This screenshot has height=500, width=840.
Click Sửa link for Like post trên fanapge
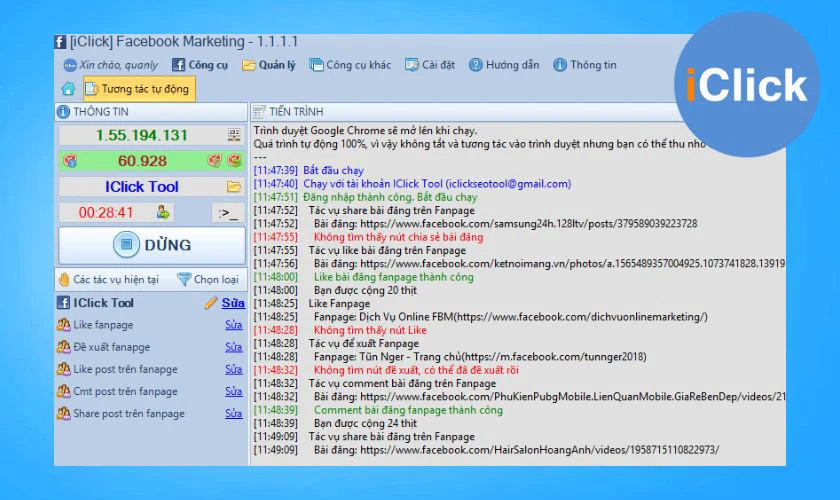click(234, 369)
